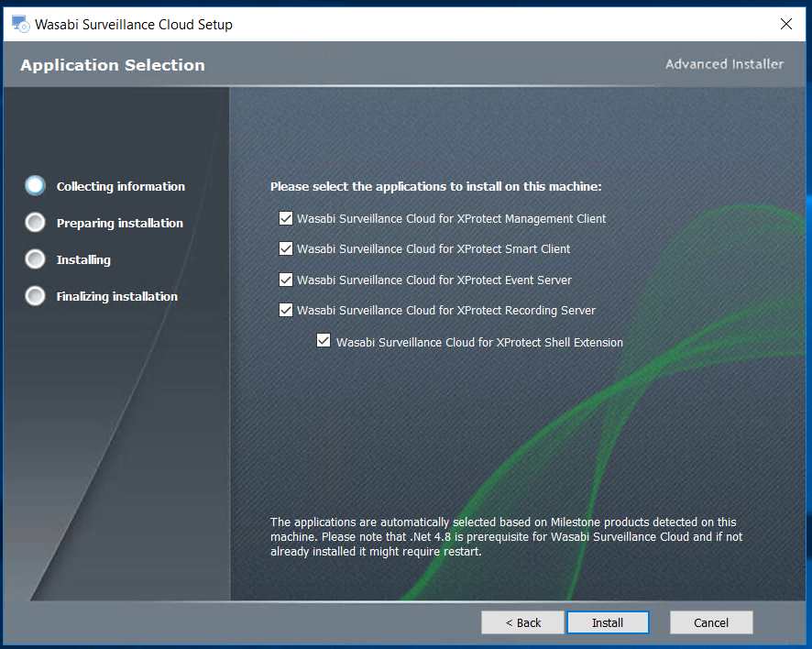
Task: Click the Install button
Action: tap(608, 622)
